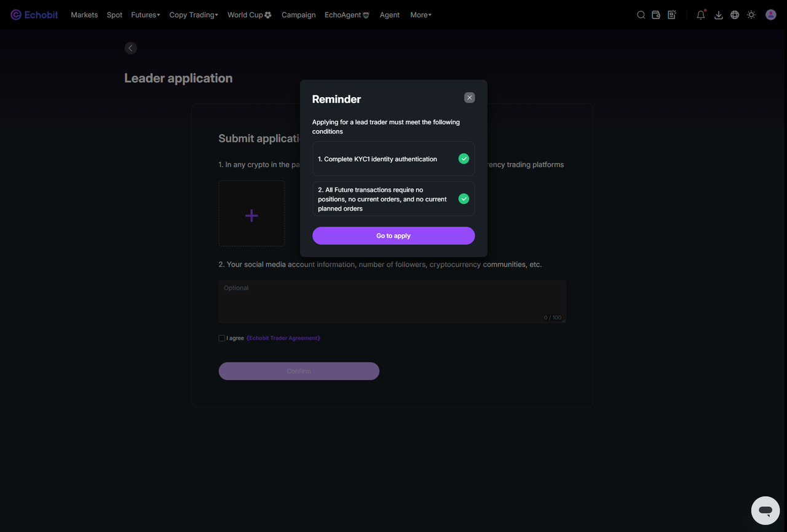787x532 pixels.
Task: Open the Echobit Trader Agreement link
Action: pyautogui.click(x=283, y=338)
